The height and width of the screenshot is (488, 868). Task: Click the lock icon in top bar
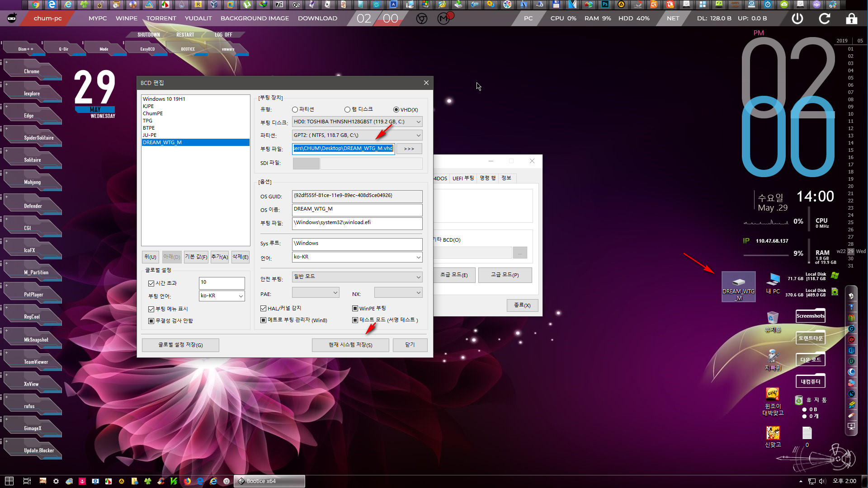click(x=851, y=19)
